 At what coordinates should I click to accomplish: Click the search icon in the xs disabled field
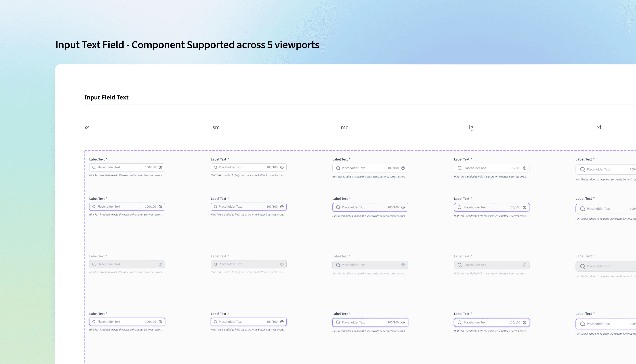coord(94,264)
